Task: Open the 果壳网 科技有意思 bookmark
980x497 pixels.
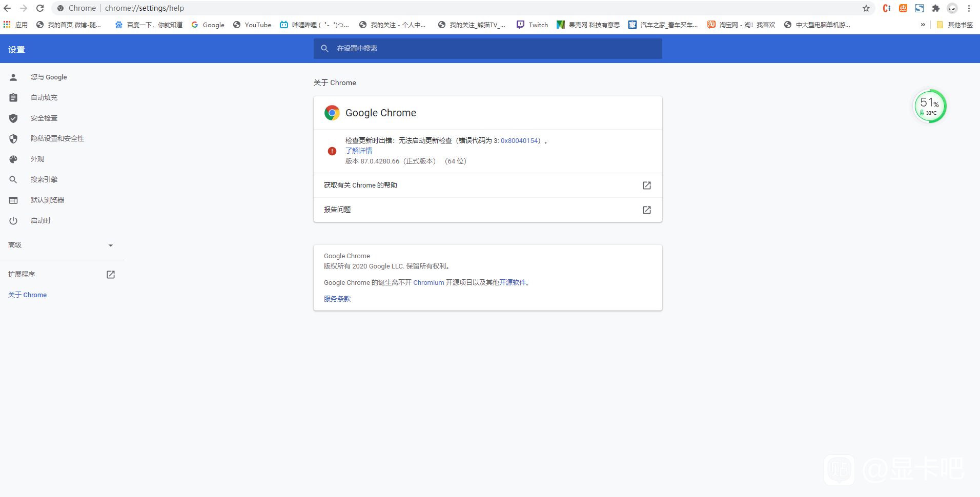Action: (588, 25)
